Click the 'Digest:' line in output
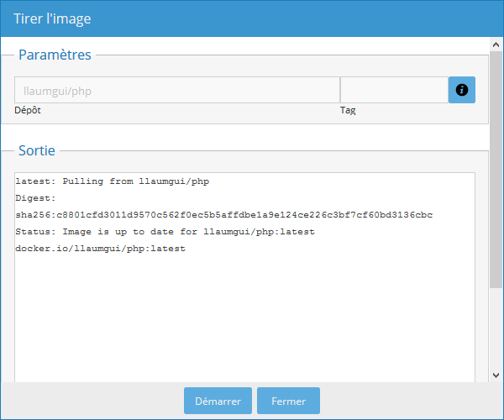This screenshot has height=420, width=504. tap(34, 198)
